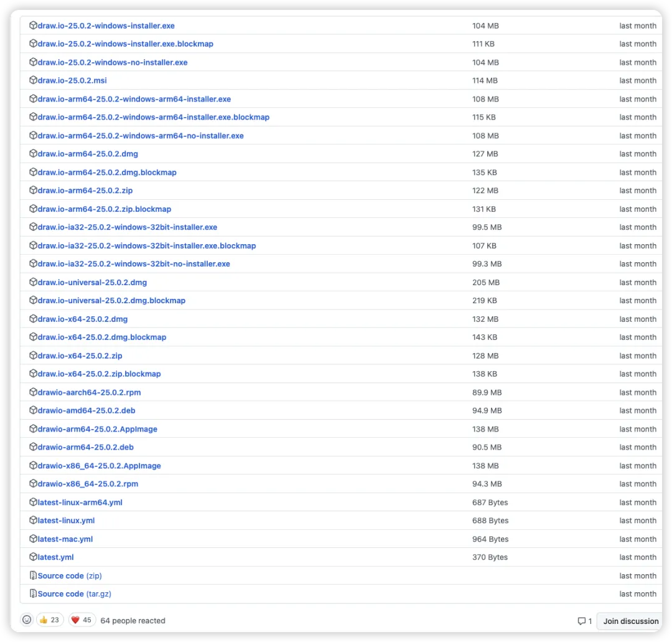
Task: Download draw.io-arm64-25.0.2-windows-arm64-installer.exe.blockmap
Action: (x=154, y=117)
